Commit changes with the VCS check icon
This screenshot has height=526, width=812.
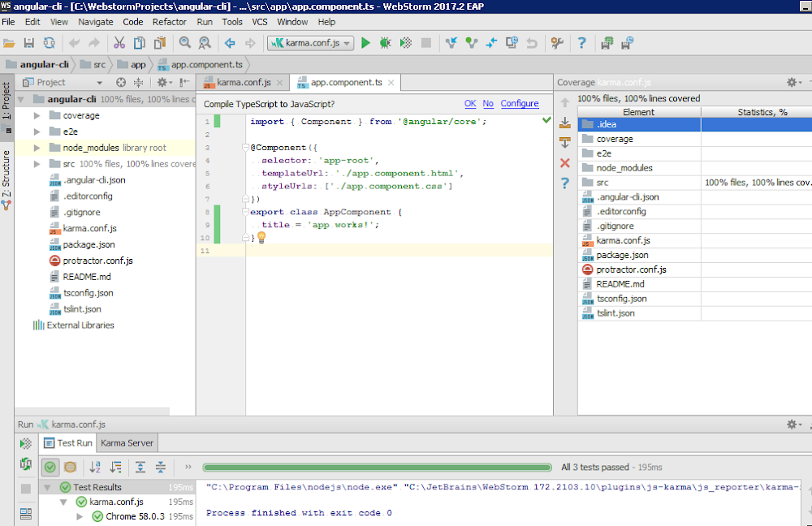[471, 43]
